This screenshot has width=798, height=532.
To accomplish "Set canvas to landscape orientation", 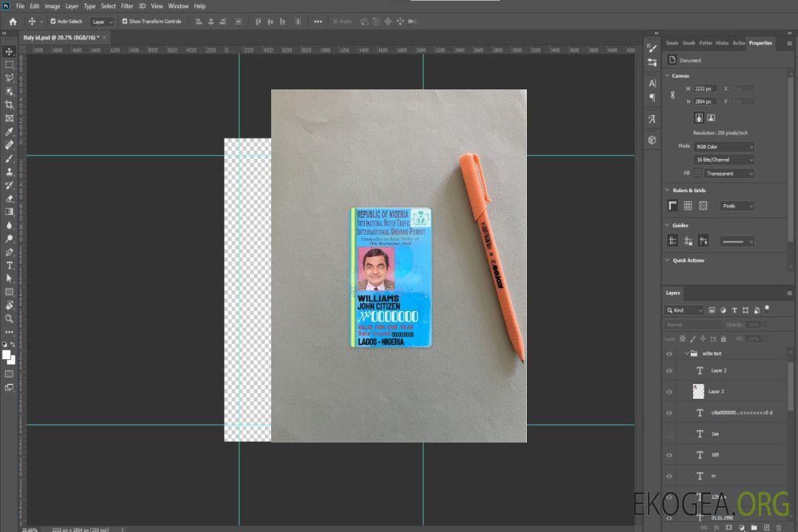I will (711, 117).
